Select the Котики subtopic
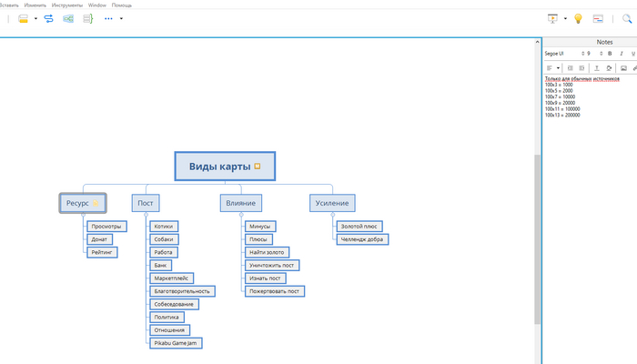The image size is (637, 364). (x=164, y=227)
